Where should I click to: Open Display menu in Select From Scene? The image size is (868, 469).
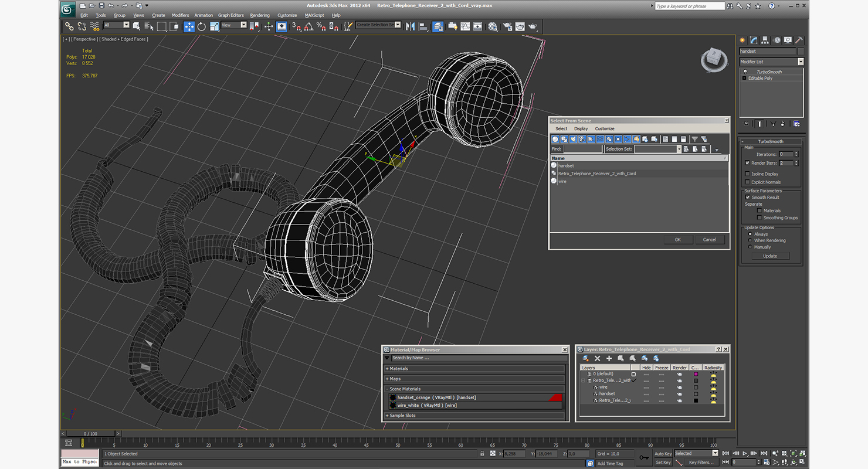coord(581,128)
